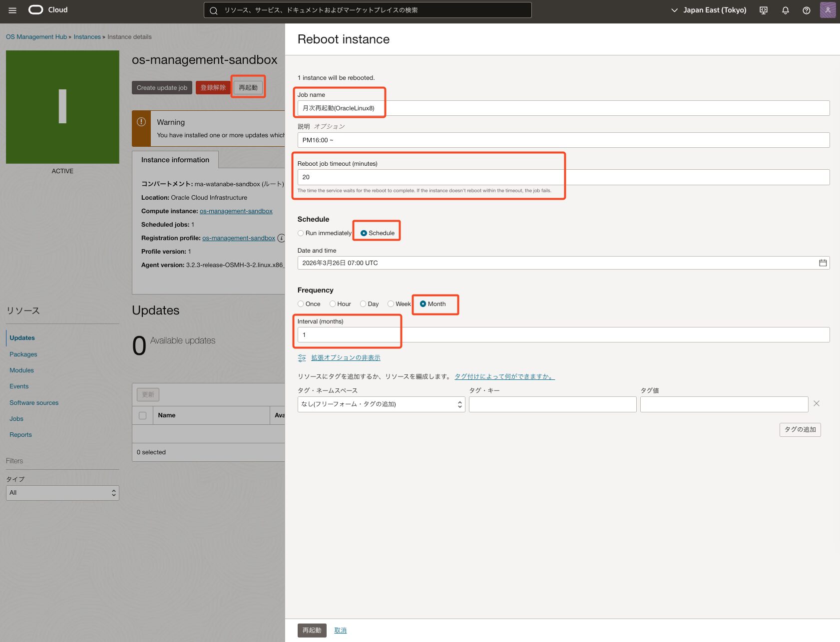This screenshot has height=642, width=840.
Task: Open the tag namespace dropdown
Action: tap(381, 404)
